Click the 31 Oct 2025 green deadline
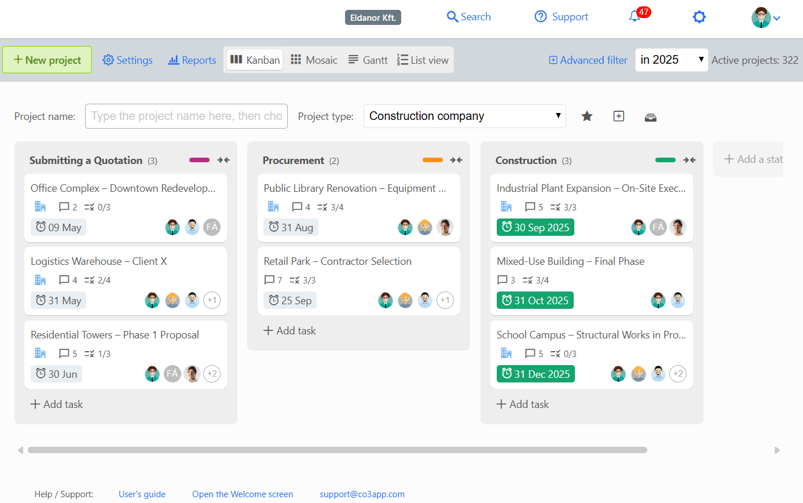 click(535, 300)
